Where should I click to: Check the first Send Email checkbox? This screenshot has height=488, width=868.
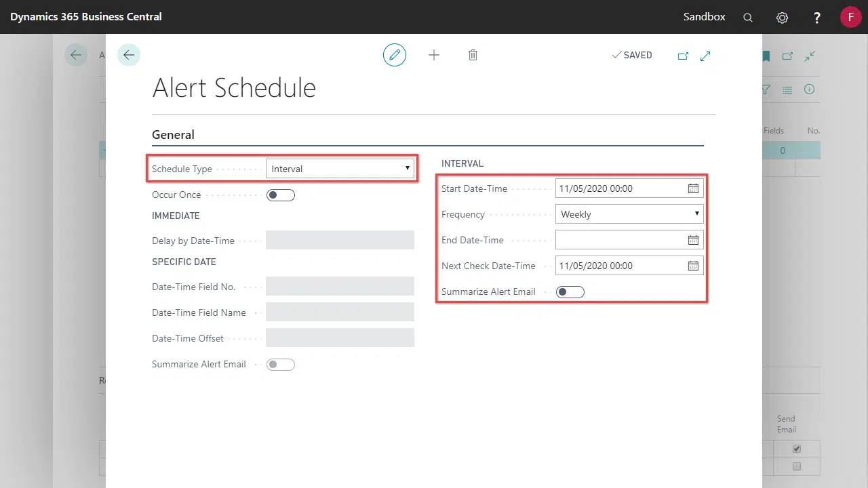pos(797,449)
